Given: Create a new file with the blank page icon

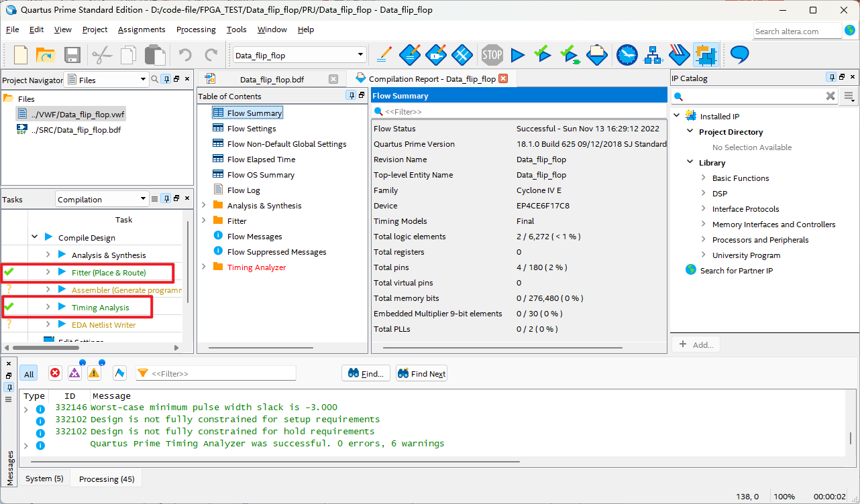Looking at the screenshot, I should click(21, 55).
